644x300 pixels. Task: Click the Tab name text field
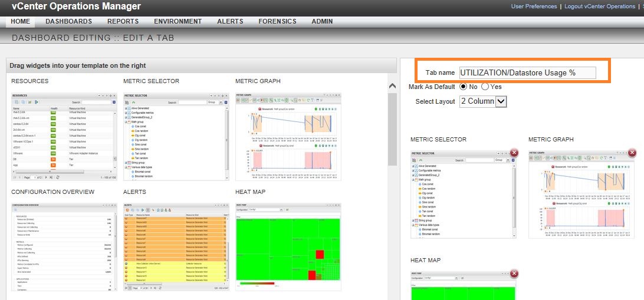click(x=527, y=72)
